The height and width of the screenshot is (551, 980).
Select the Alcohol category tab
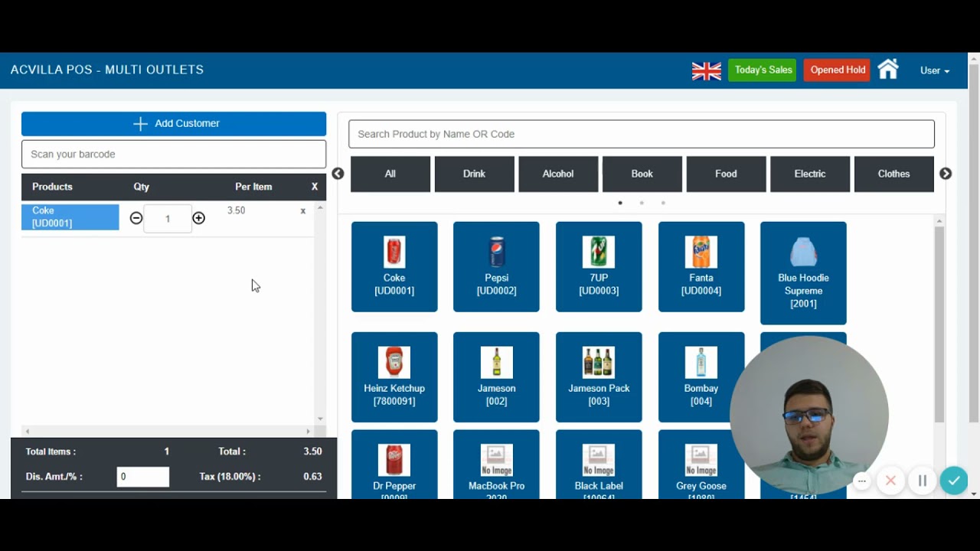(x=558, y=174)
